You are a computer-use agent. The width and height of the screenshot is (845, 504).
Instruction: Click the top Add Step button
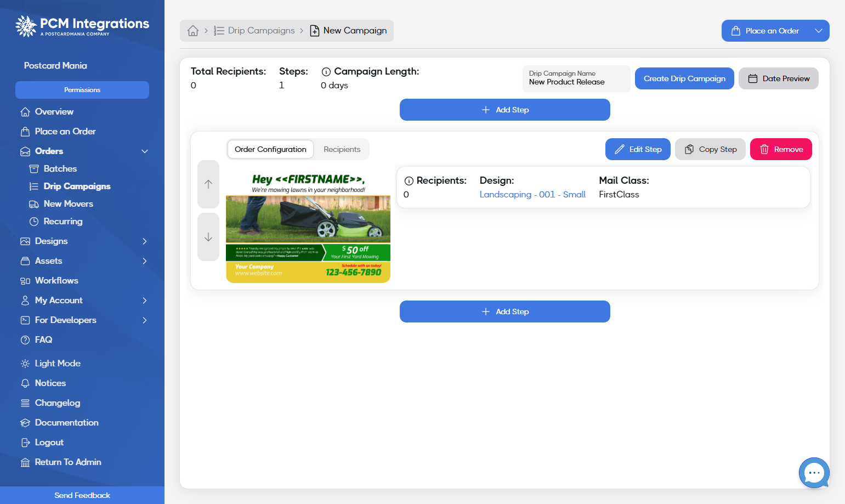point(504,110)
